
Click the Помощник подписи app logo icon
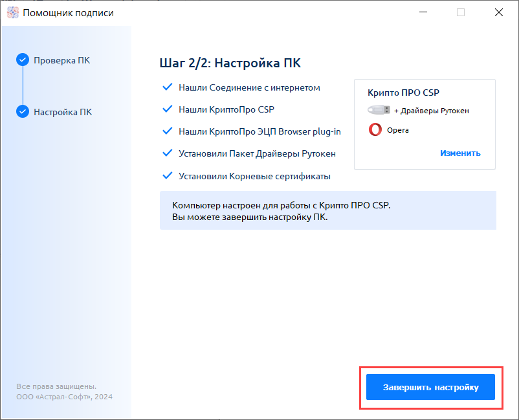coord(12,12)
